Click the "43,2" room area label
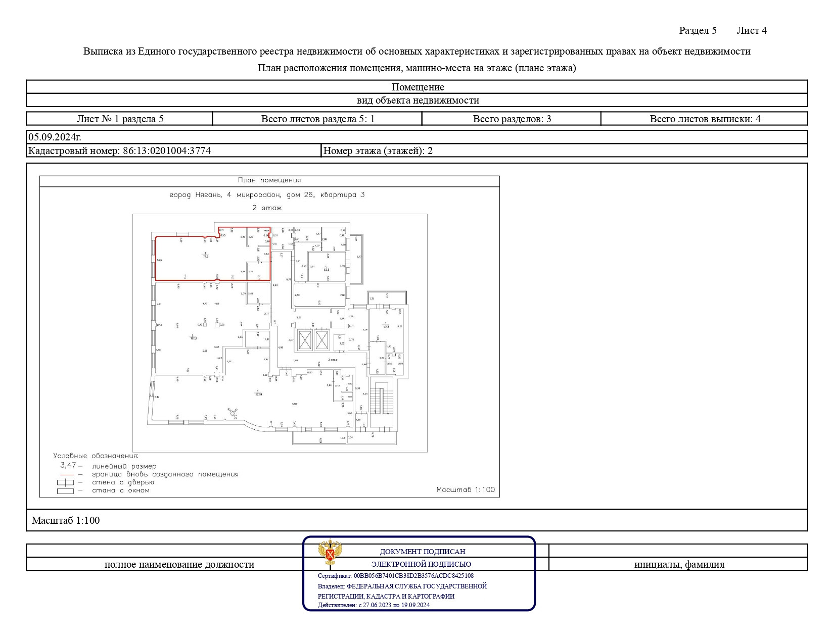 tap(386, 326)
